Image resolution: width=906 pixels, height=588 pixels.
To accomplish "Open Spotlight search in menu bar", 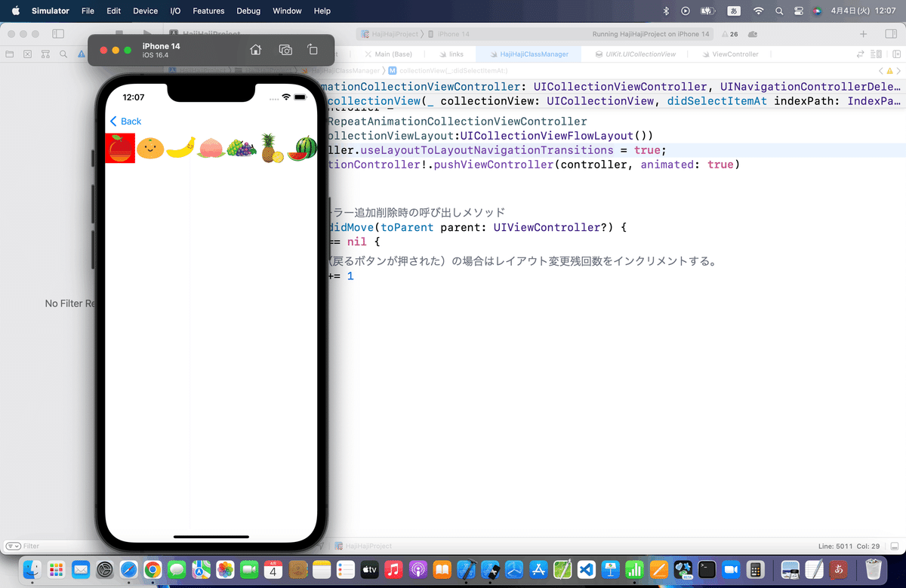I will pyautogui.click(x=778, y=11).
